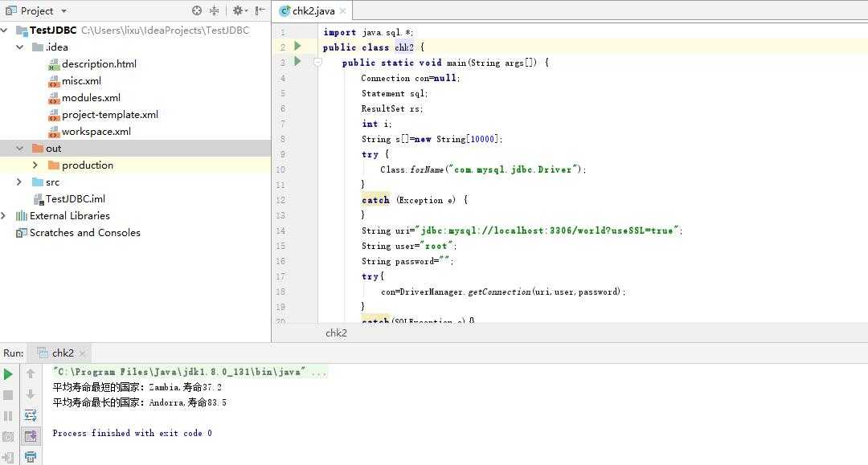868x465 pixels.
Task: Expand the production folder
Action: tap(35, 165)
